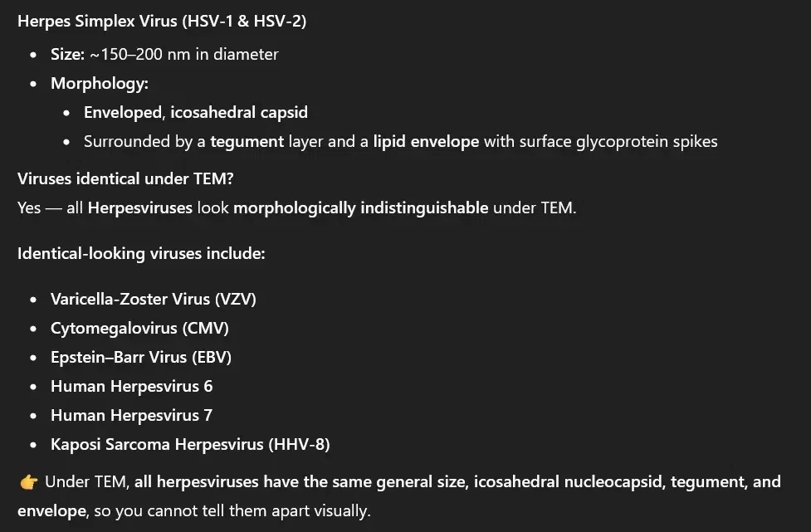Select Epstein–Barr Virus (EBV) list item
811x532 pixels.
pyautogui.click(x=140, y=357)
